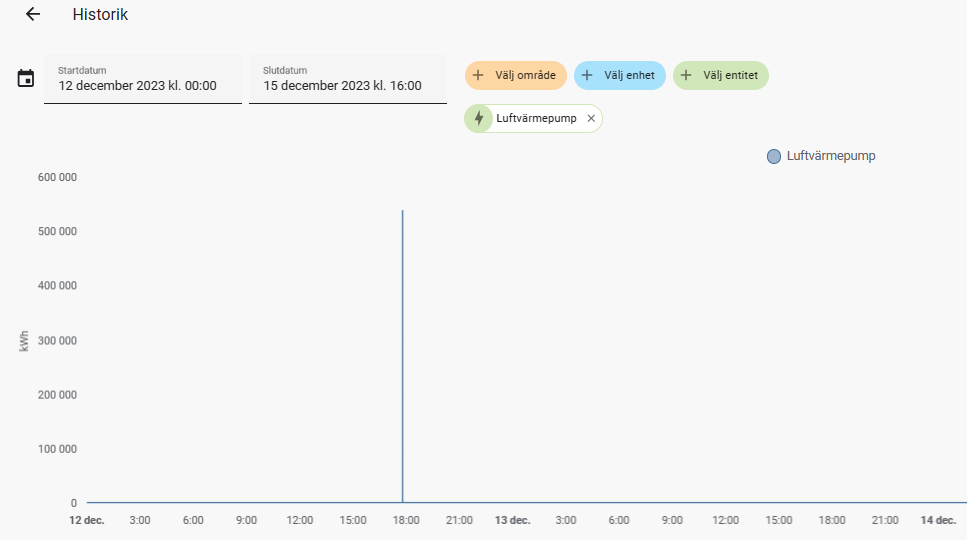Click the Luftvärmepump legend color circle
The image size is (967, 540).
coord(774,156)
